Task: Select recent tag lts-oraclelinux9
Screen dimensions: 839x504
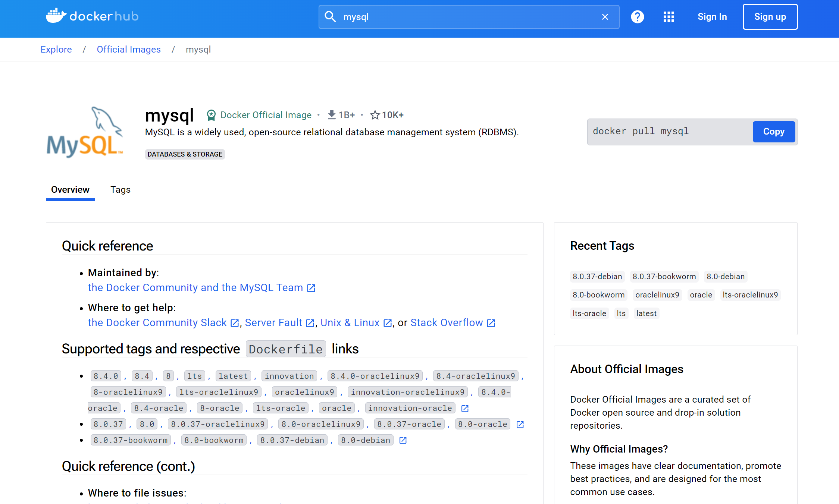Action: point(750,295)
